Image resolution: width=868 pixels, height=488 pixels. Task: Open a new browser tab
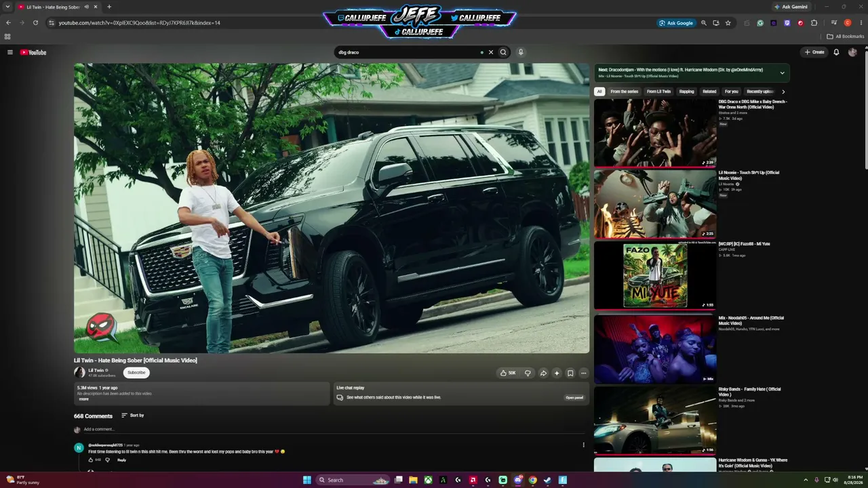coord(109,7)
